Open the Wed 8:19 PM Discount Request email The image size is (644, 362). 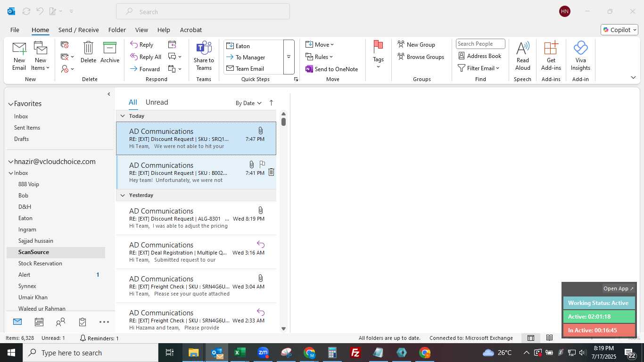[196, 218]
